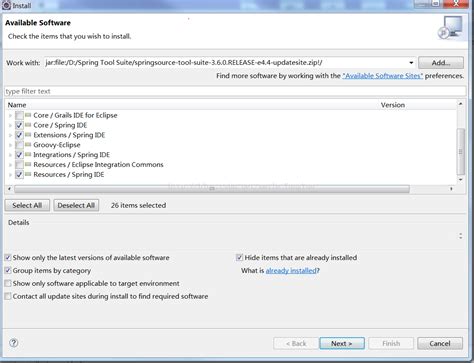Uncheck the Resources / Spring IDE checkbox
Screen dimensions: 474x363
point(19,174)
